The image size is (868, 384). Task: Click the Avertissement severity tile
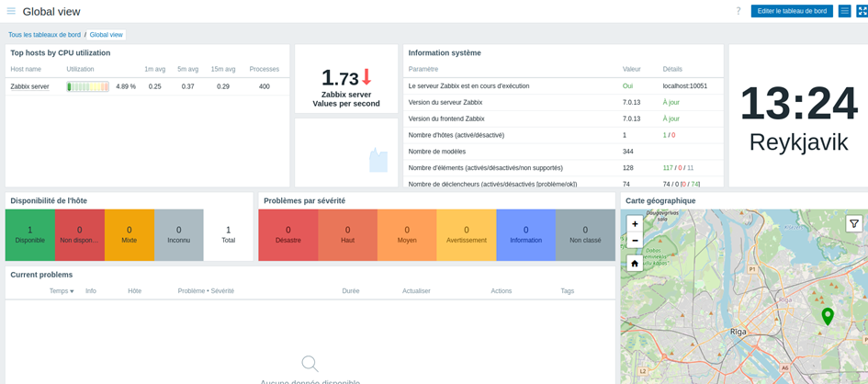click(466, 235)
